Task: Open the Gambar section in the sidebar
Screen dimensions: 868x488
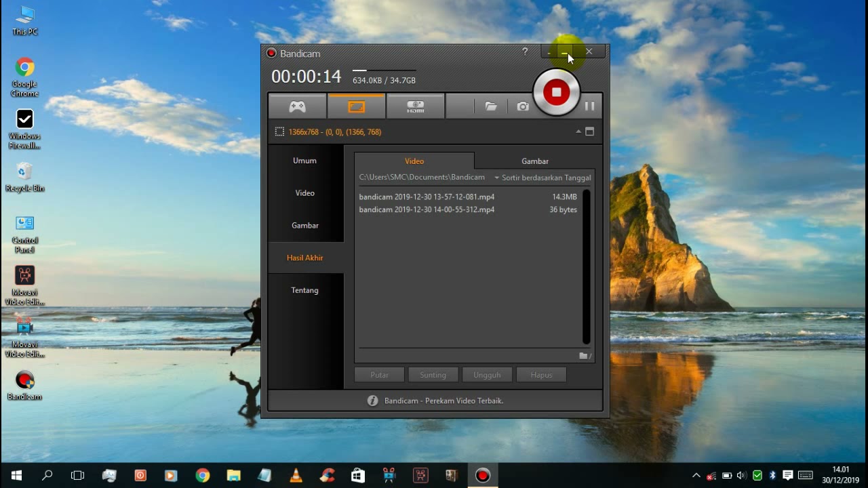Action: pos(305,226)
